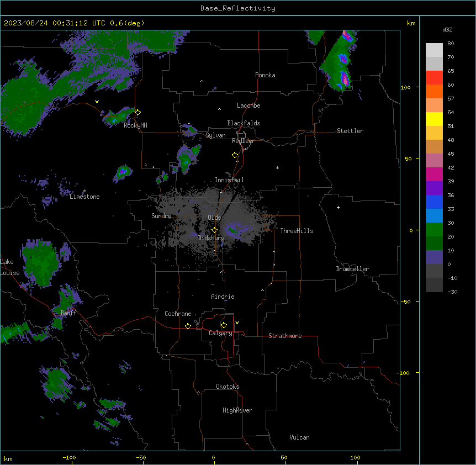The width and height of the screenshot is (476, 465).
Task: Click the Airdrie town label
Action: click(x=223, y=297)
